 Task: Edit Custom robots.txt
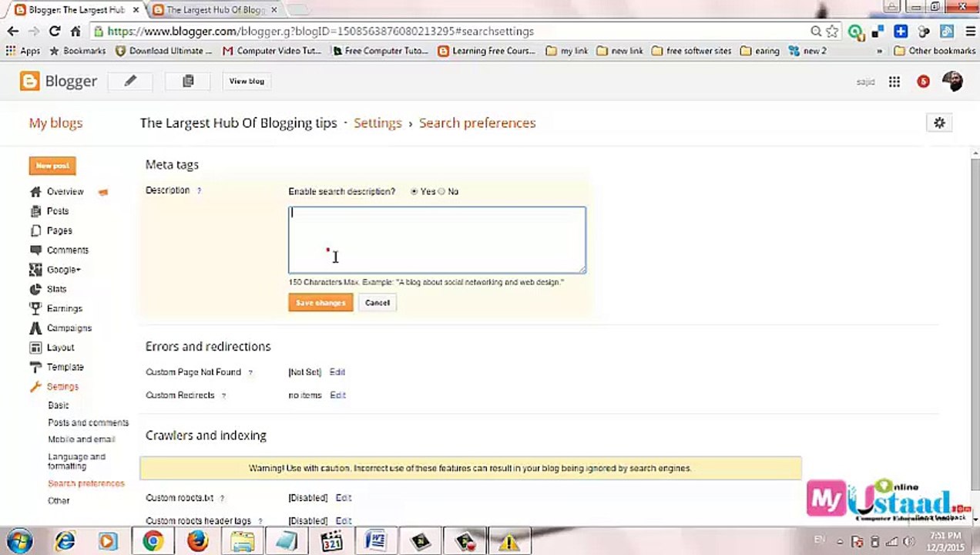[x=344, y=498]
